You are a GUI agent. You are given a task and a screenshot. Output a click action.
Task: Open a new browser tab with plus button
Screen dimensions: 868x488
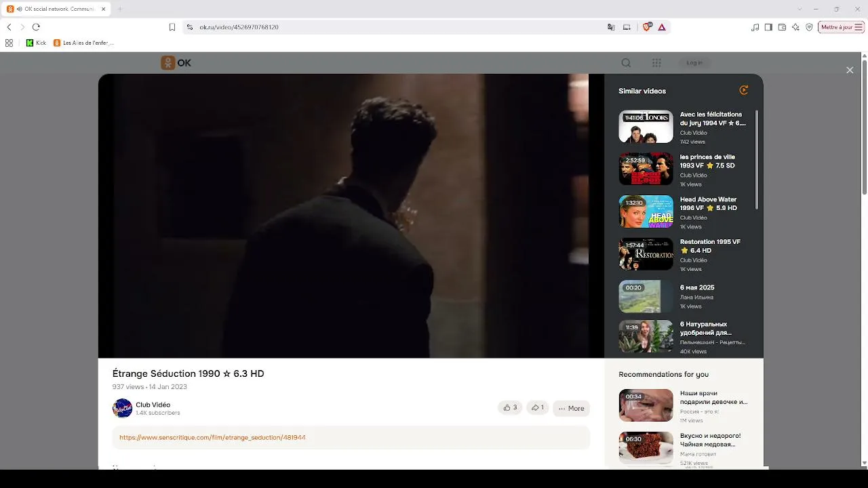[x=120, y=9]
